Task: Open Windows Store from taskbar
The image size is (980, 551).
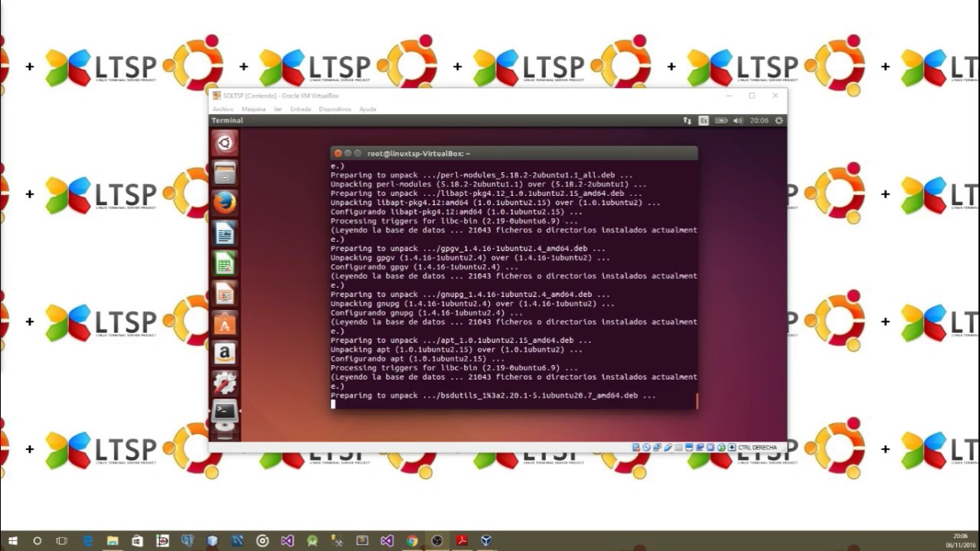Action: point(137,541)
